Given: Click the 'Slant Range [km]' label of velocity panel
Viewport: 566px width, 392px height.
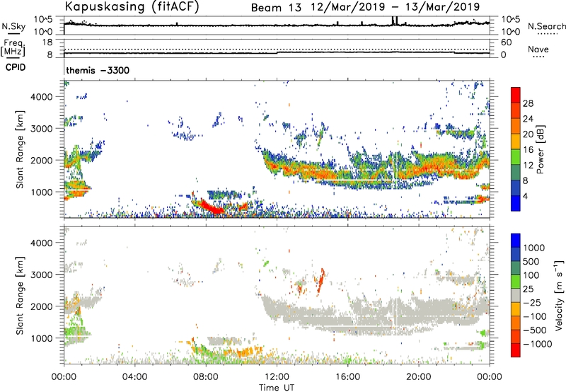Looking at the screenshot, I should [x=20, y=296].
